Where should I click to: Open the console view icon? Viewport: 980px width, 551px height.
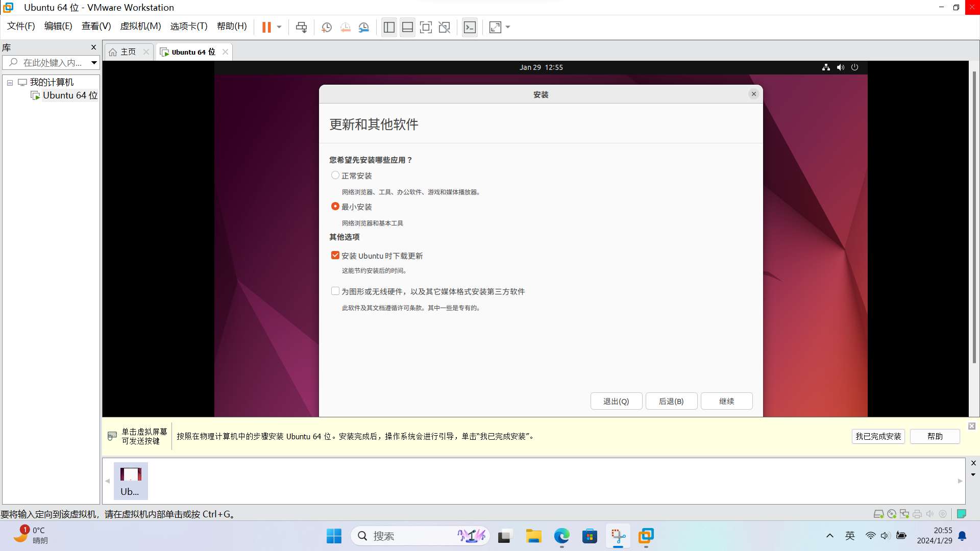(x=470, y=27)
